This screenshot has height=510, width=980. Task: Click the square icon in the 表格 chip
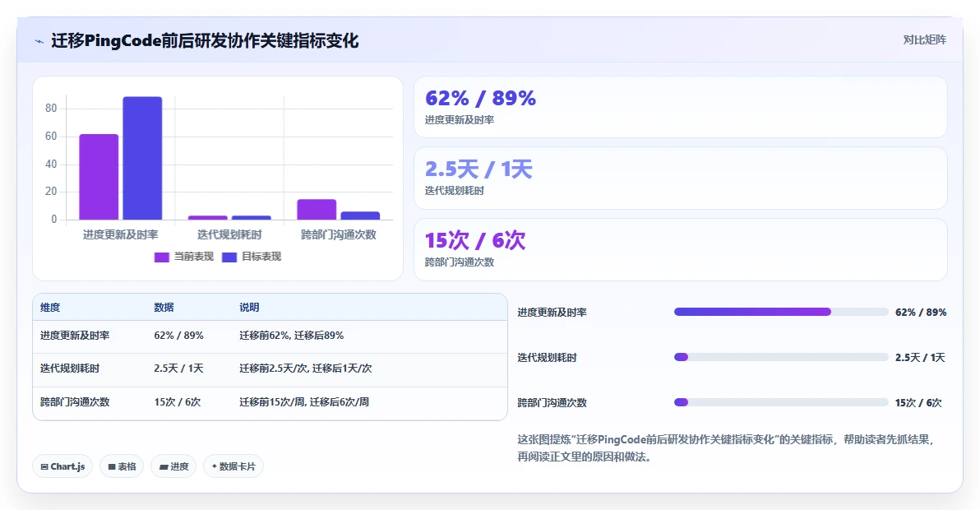click(112, 467)
